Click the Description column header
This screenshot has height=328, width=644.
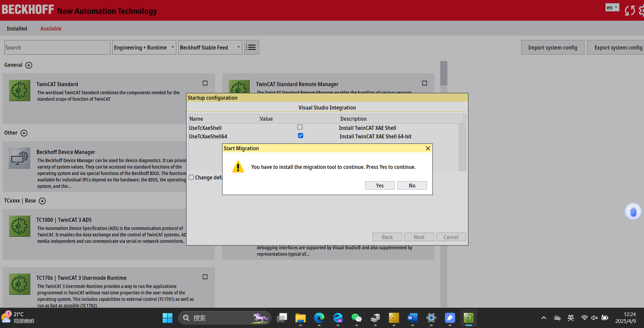tap(401, 119)
